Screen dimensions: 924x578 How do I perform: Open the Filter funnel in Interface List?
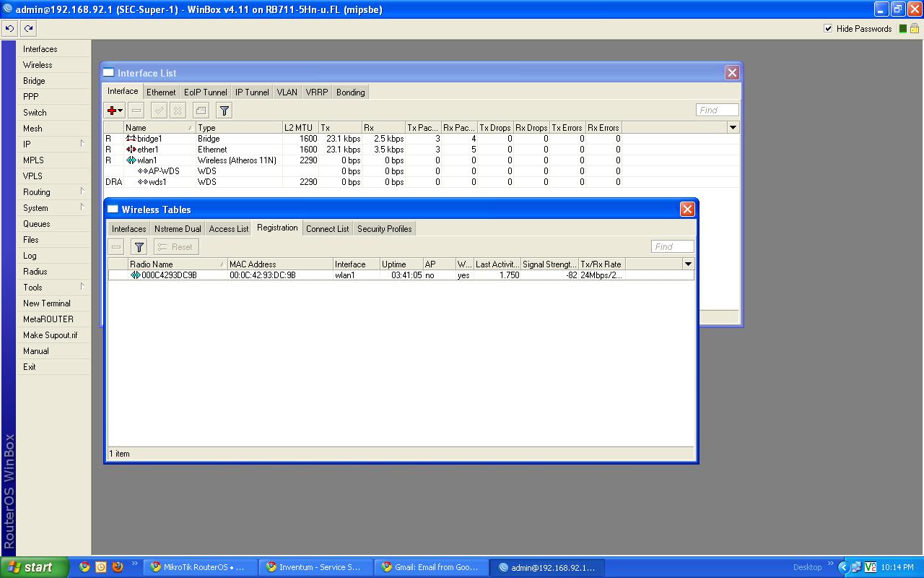[x=224, y=110]
